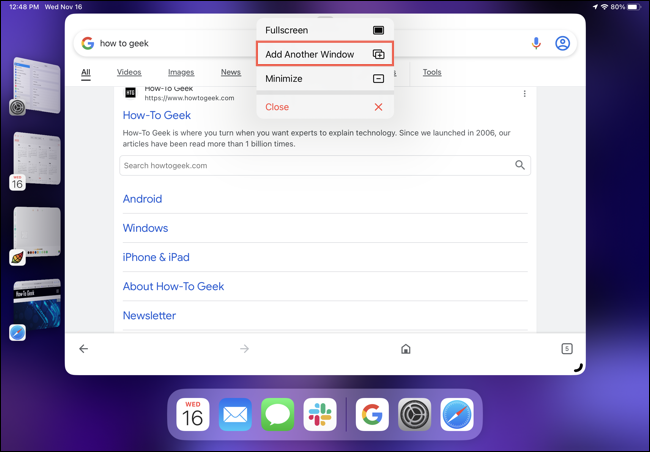Open the How-To Geek result title link

[x=157, y=115]
